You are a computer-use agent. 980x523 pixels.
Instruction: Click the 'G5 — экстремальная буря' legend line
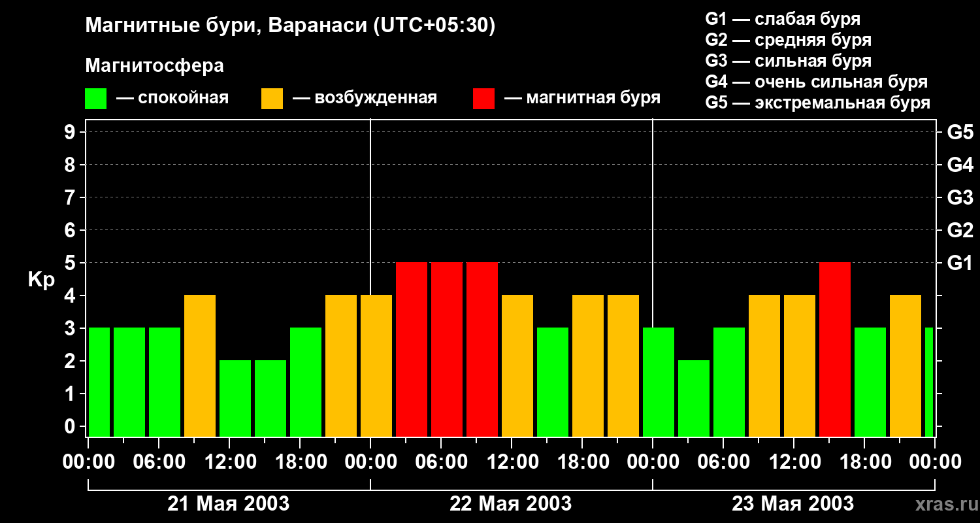coord(818,103)
